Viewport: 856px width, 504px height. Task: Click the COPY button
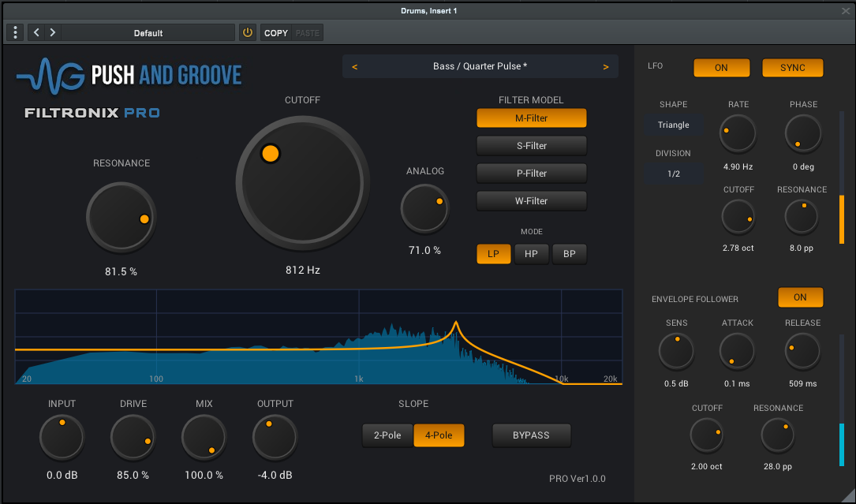click(x=275, y=33)
